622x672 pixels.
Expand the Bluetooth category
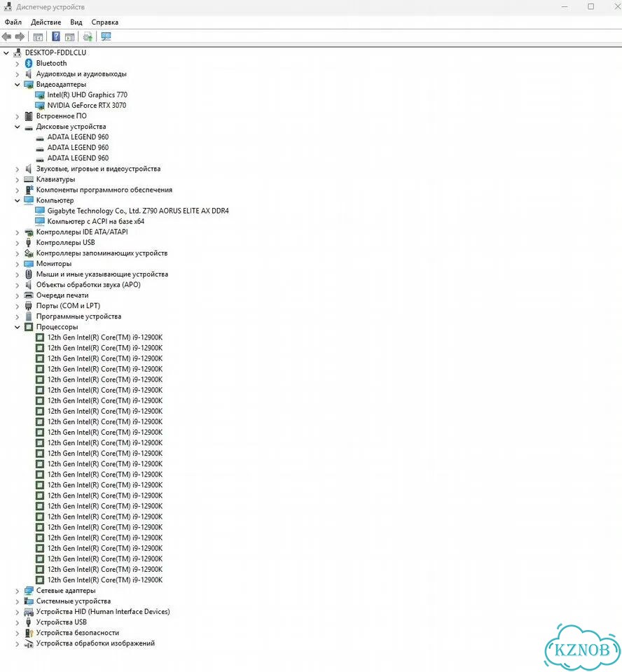click(17, 64)
